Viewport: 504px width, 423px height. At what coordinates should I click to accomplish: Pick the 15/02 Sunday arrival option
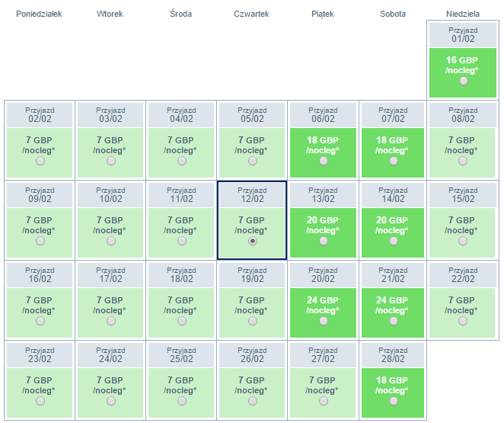464,241
